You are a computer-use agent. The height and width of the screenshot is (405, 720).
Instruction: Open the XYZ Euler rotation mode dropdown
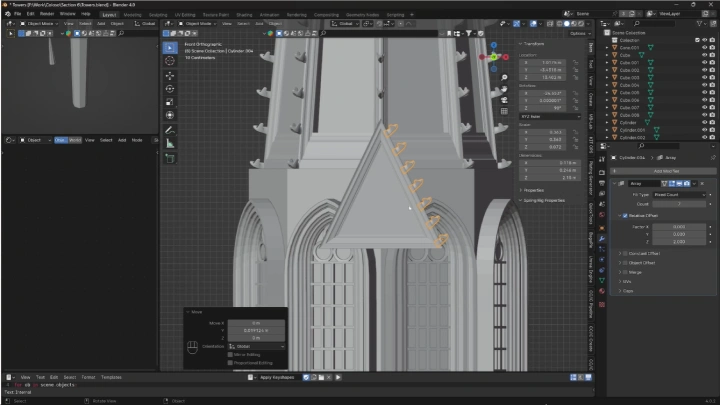tap(550, 117)
